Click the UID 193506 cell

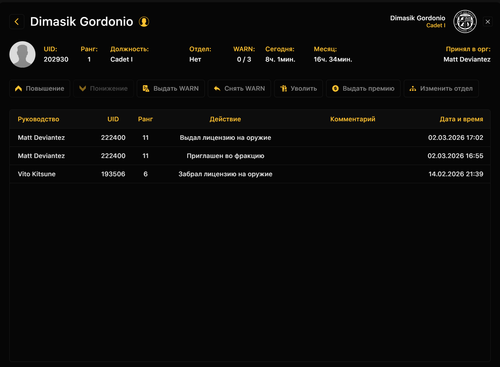[113, 174]
